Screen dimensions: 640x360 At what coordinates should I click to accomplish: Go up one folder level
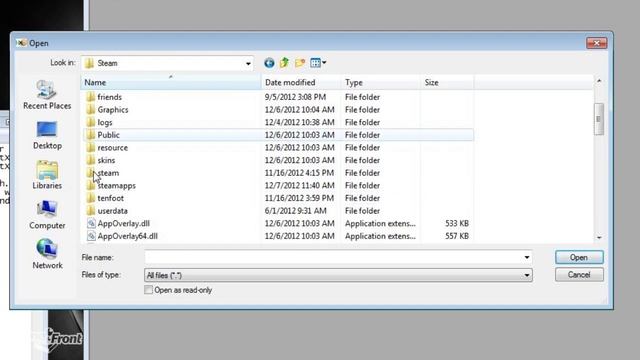[284, 62]
